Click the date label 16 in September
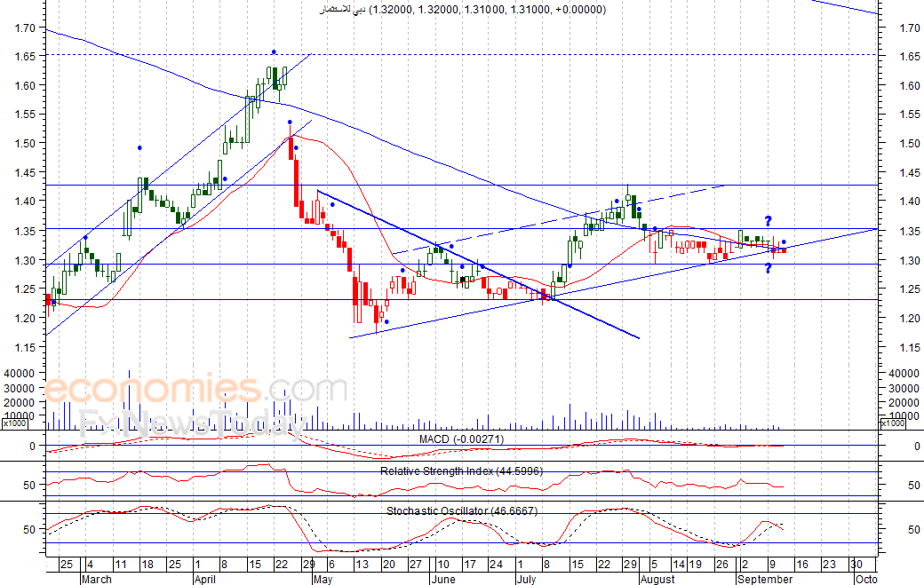Screen dimensions: 924x585 802,565
